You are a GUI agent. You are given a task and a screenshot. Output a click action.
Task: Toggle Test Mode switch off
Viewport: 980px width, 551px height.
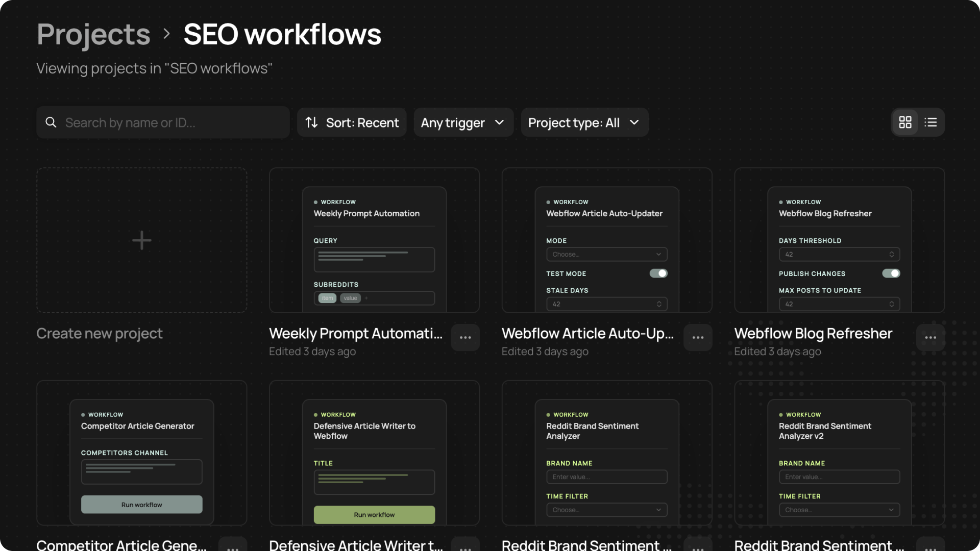658,273
